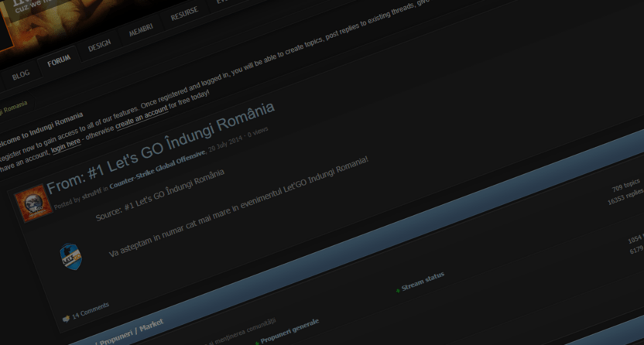Image resolution: width=644 pixels, height=345 pixels.
Task: Open the BLOG tab
Action: click(x=21, y=74)
